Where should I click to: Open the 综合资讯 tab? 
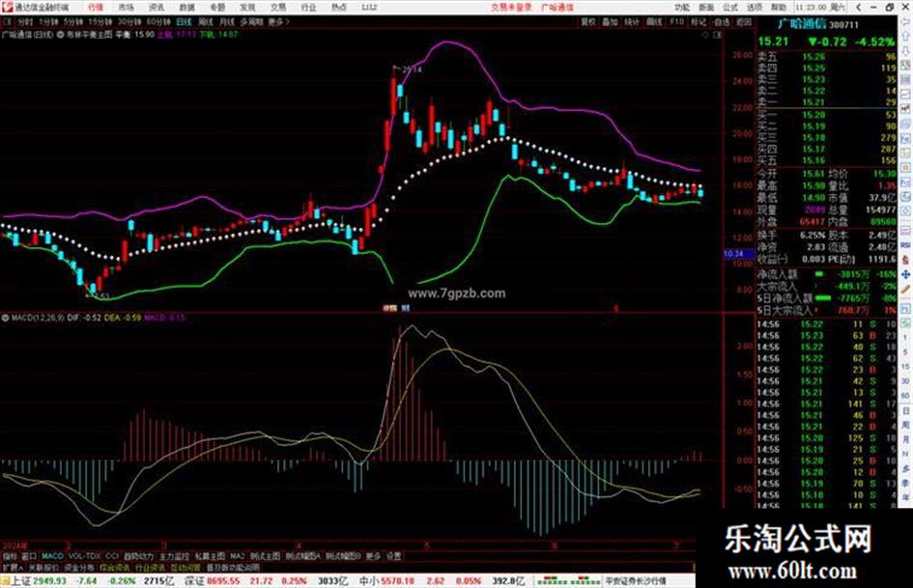(115, 567)
